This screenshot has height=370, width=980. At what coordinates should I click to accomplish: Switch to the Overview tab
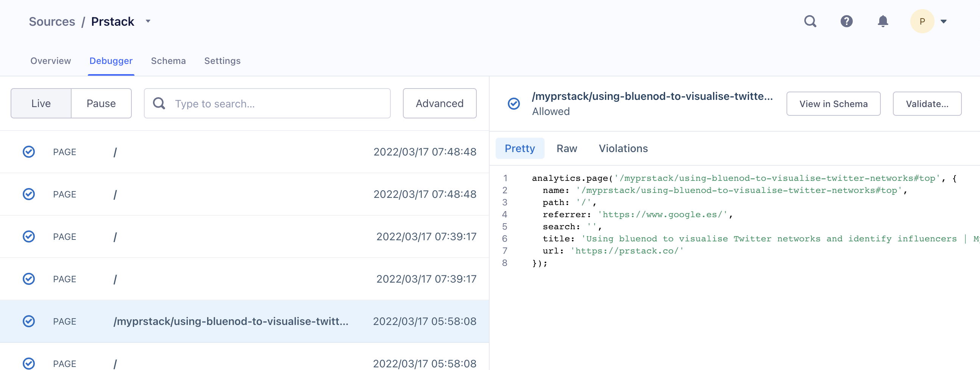tap(51, 61)
